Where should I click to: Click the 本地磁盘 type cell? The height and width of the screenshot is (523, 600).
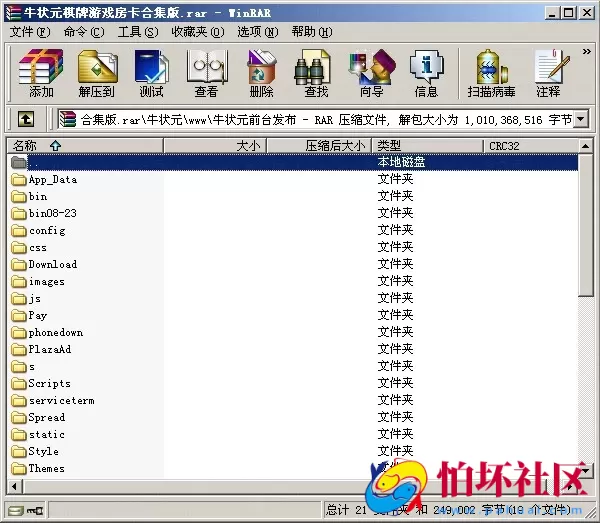[401, 162]
